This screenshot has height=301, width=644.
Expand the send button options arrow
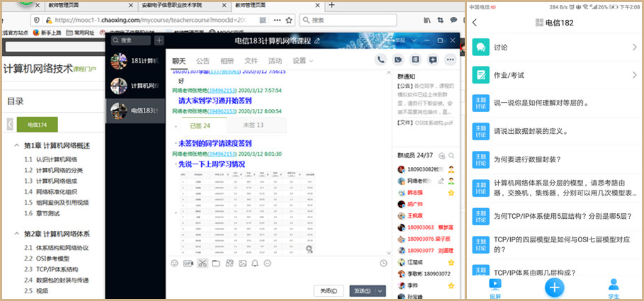381,290
